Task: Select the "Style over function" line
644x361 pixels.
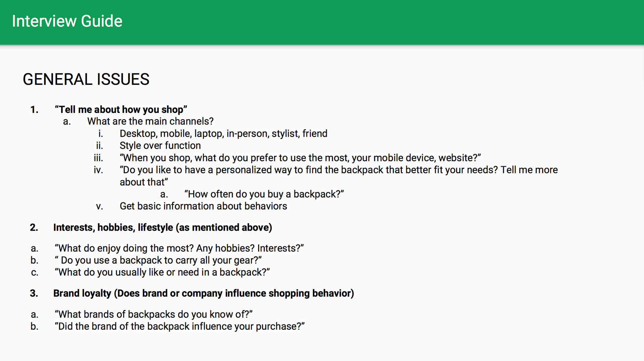Action: tap(160, 146)
